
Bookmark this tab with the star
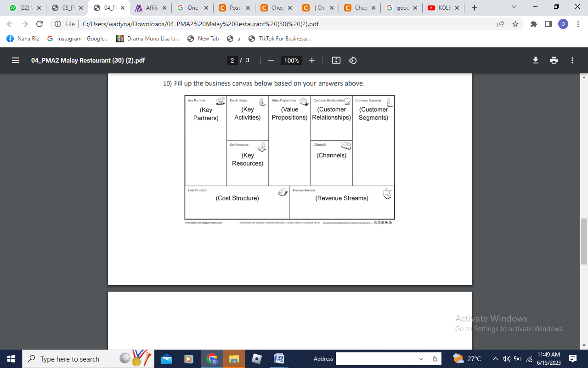point(515,24)
